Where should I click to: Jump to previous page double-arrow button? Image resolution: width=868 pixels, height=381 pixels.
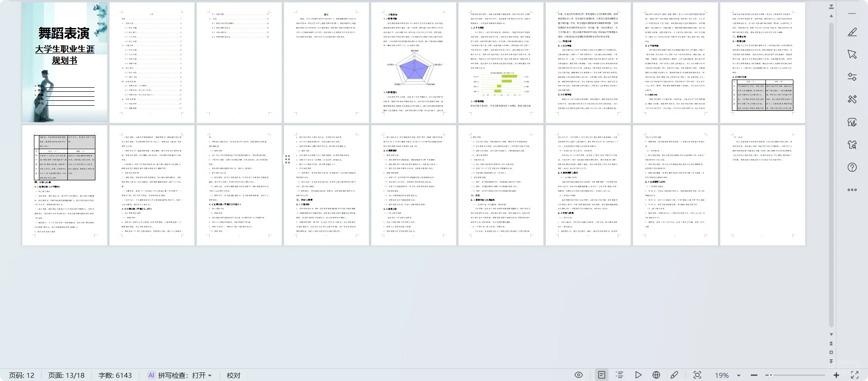831,343
